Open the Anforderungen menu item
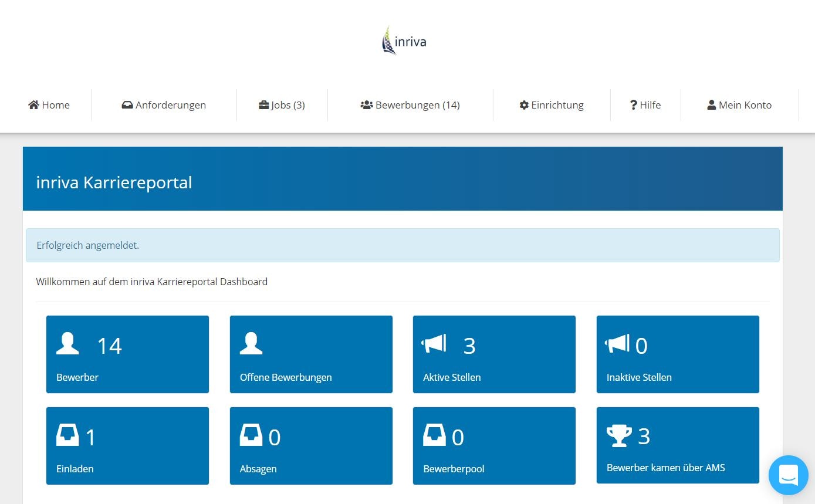This screenshot has width=815, height=504. click(x=164, y=105)
